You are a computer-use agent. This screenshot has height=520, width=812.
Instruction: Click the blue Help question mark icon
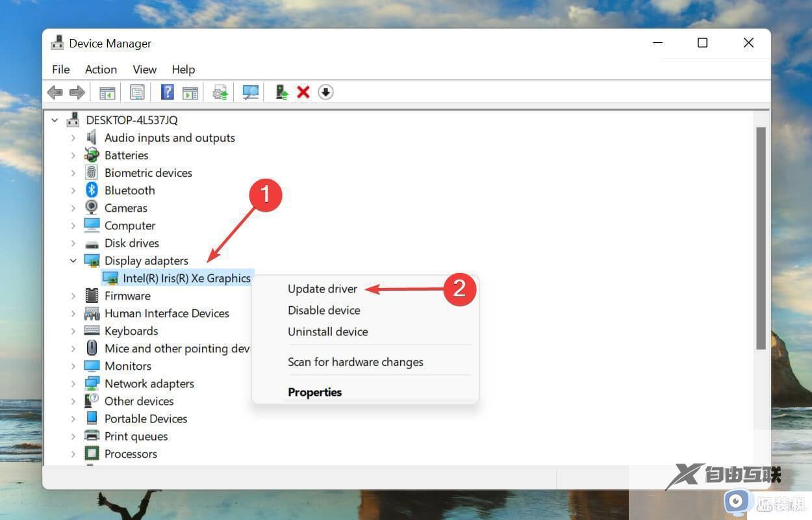167,92
